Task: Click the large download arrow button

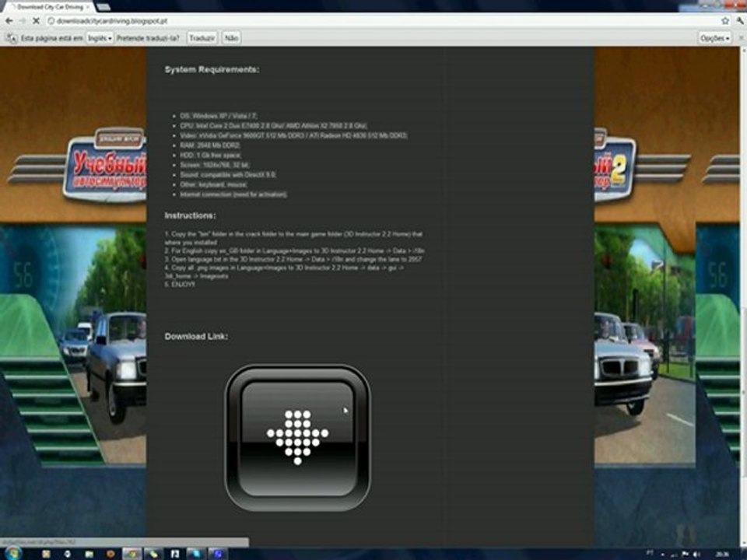Action: pos(298,438)
